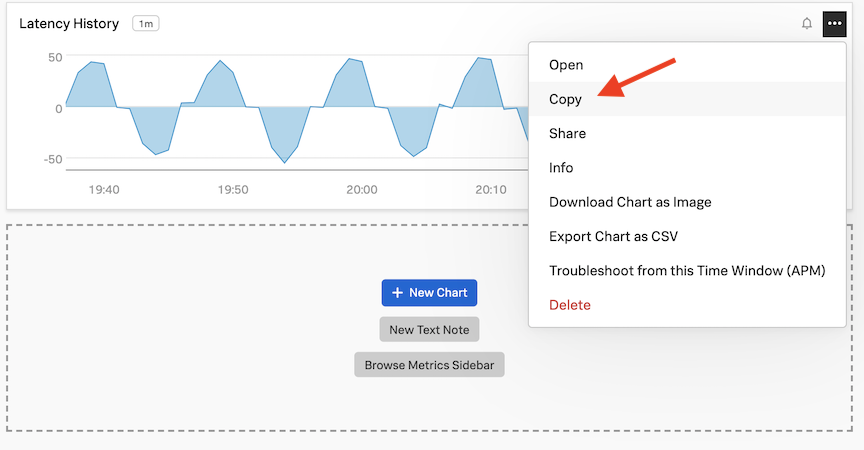Close the chart actions three-dot menu
Image resolution: width=864 pixels, height=450 pixels.
[834, 23]
